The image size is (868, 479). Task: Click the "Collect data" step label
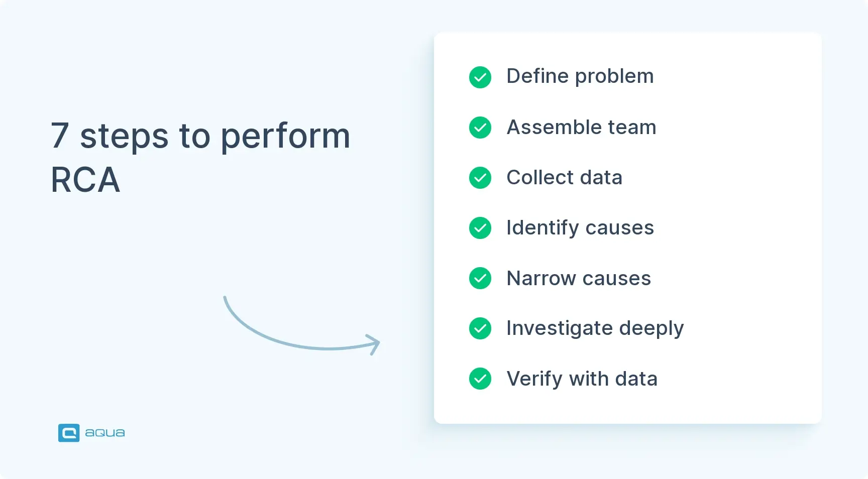pyautogui.click(x=564, y=178)
